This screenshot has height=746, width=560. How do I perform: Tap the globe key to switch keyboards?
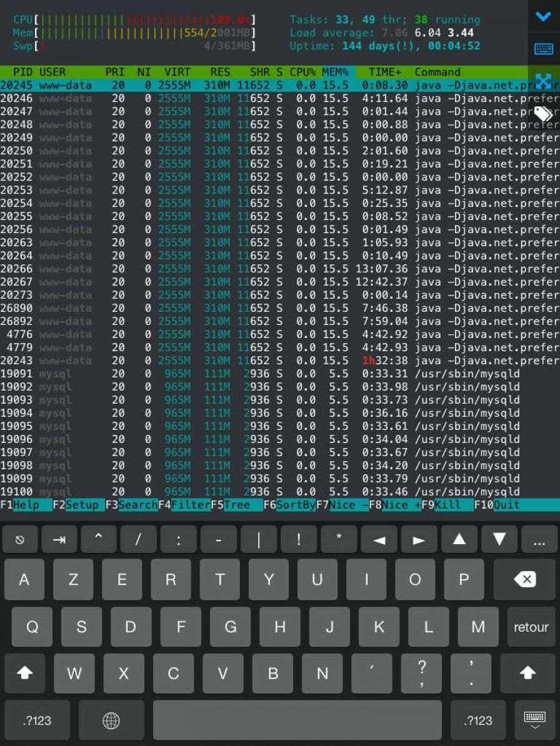(111, 720)
